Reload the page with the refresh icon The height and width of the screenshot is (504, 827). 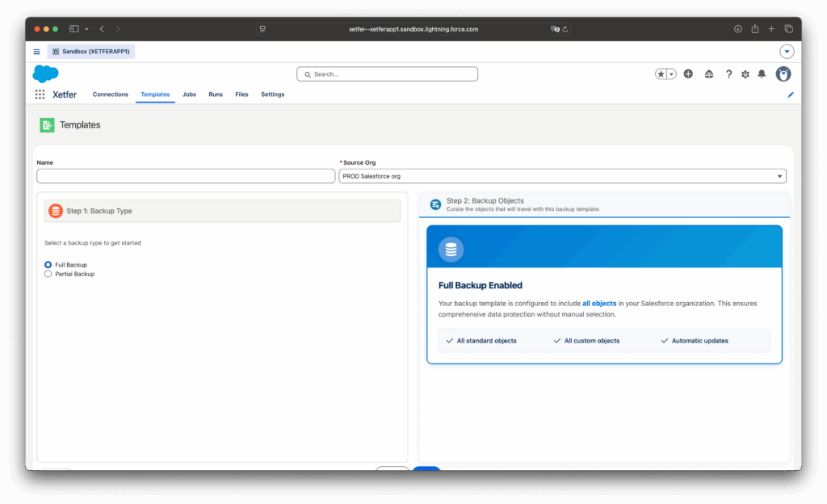565,29
